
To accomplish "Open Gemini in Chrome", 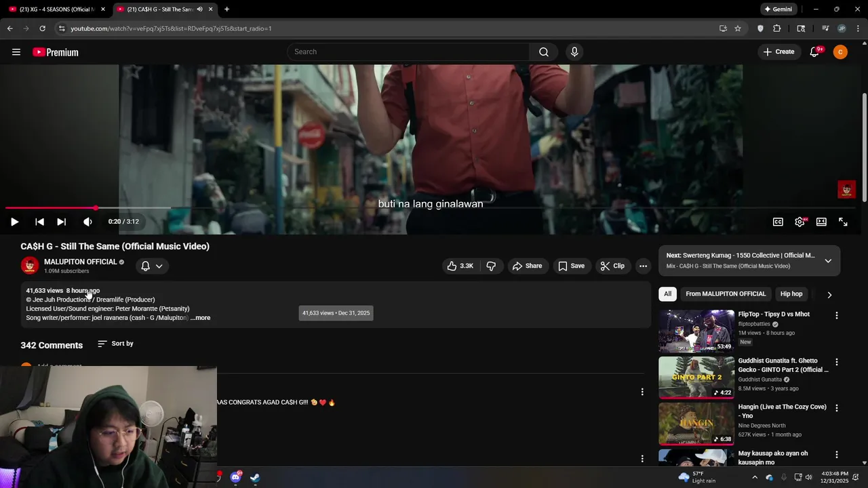I will coord(778,9).
